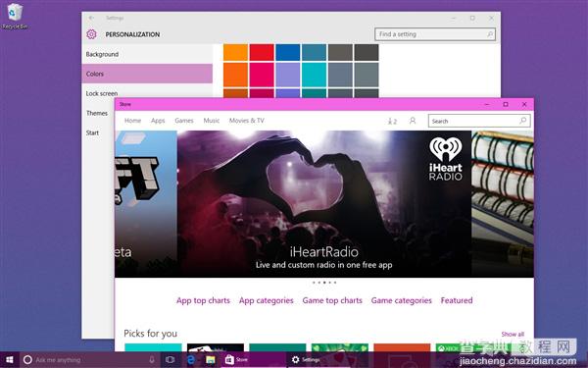Click the Store Search field

[x=479, y=121]
